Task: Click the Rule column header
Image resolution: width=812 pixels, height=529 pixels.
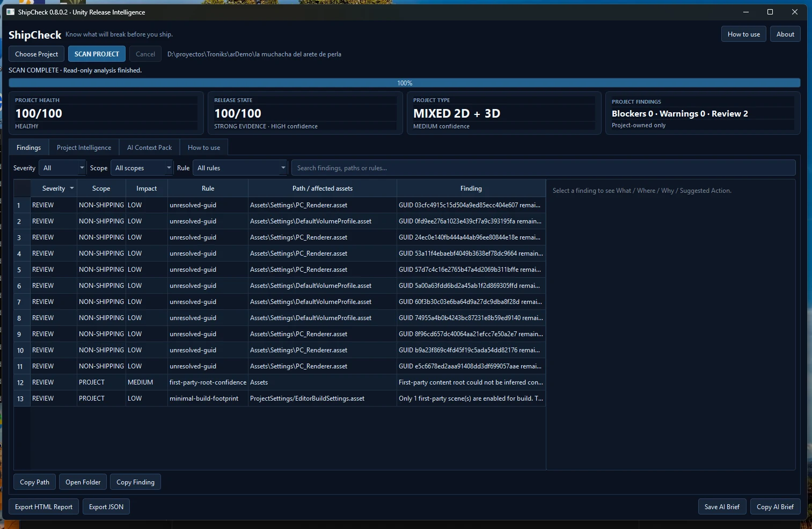Action: coord(208,189)
